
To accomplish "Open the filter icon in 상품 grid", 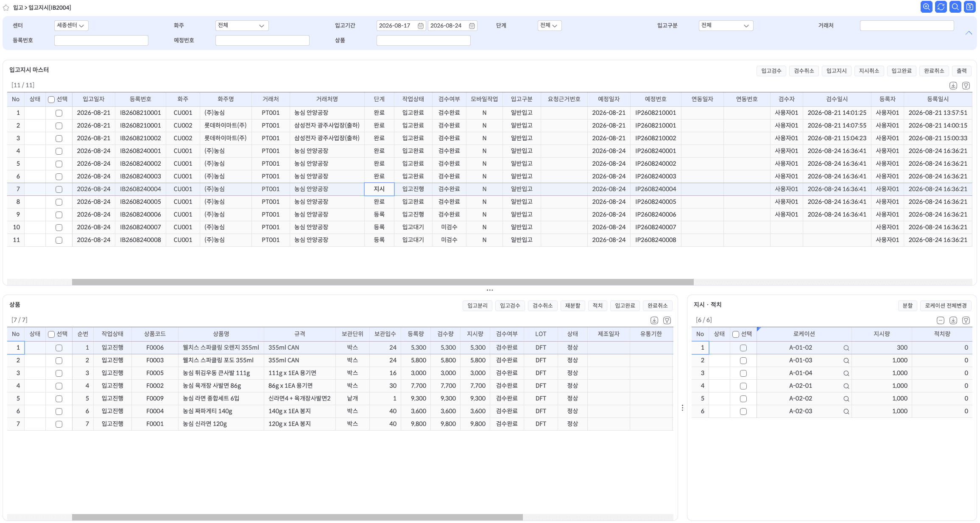I will coord(667,320).
